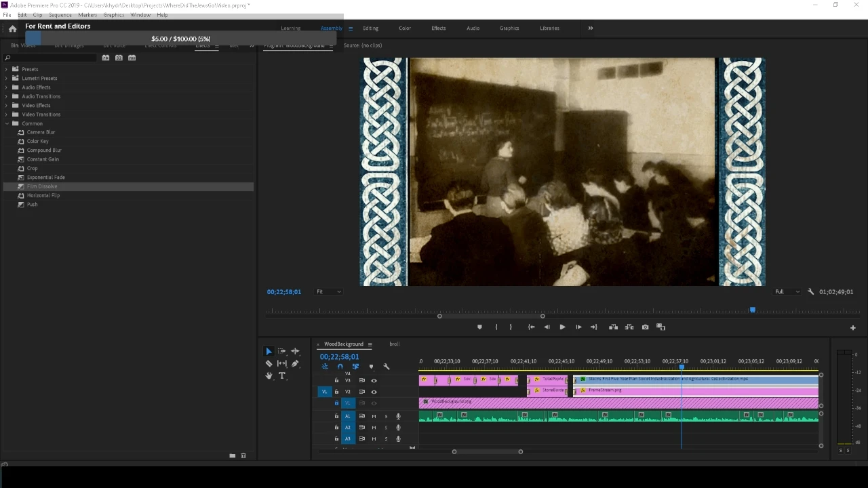Open the Sequence menu

click(x=60, y=15)
